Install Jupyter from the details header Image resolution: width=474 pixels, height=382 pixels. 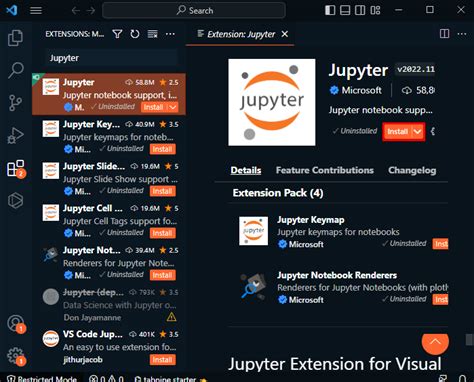point(397,132)
